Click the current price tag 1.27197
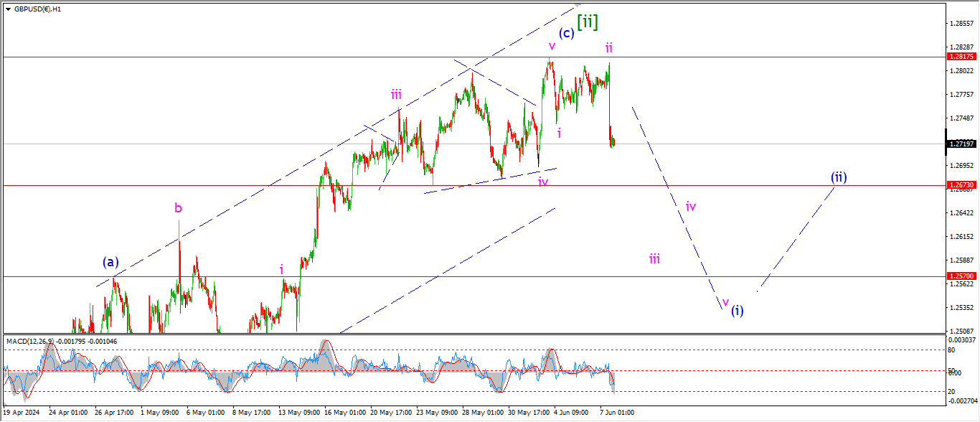The width and height of the screenshot is (980, 422). [x=961, y=144]
